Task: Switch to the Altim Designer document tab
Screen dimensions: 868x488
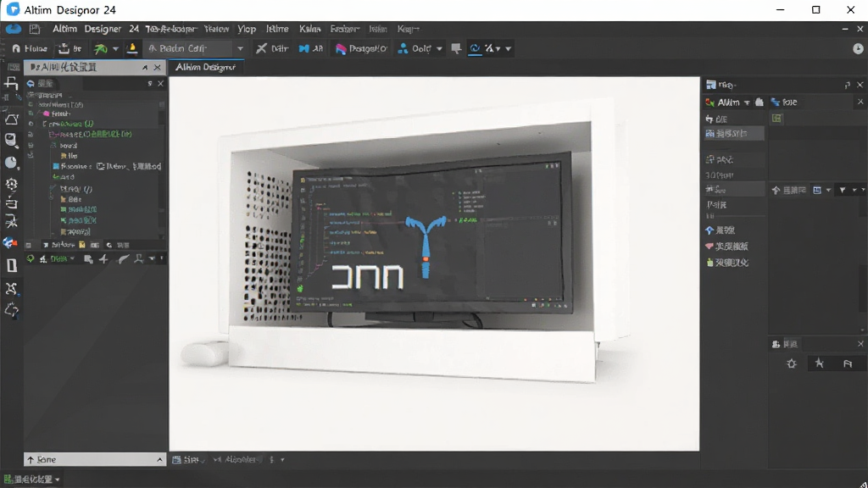Action: 205,67
